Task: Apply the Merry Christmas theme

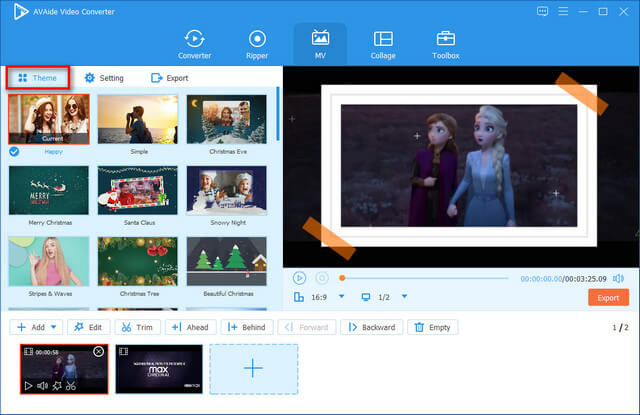Action: 49,190
